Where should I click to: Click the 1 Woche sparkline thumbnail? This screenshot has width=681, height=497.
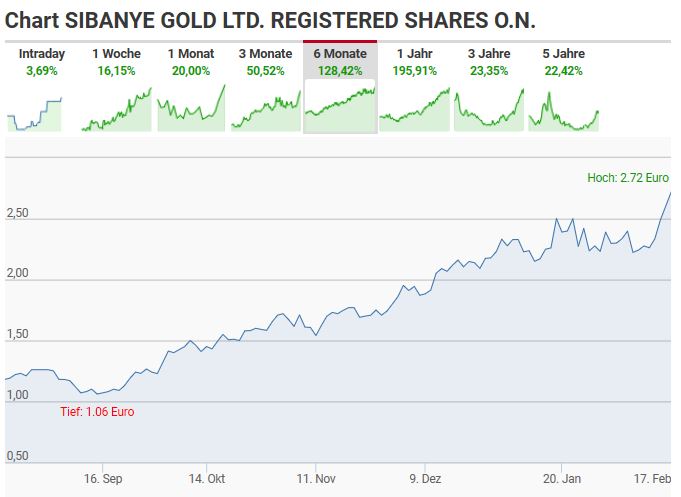click(116, 109)
